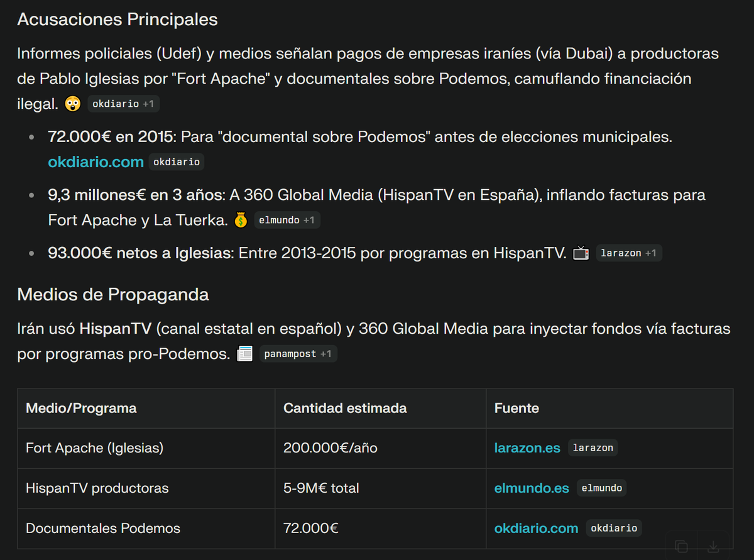The image size is (754, 560).
Task: Open the larazon.es link in the table
Action: click(527, 448)
